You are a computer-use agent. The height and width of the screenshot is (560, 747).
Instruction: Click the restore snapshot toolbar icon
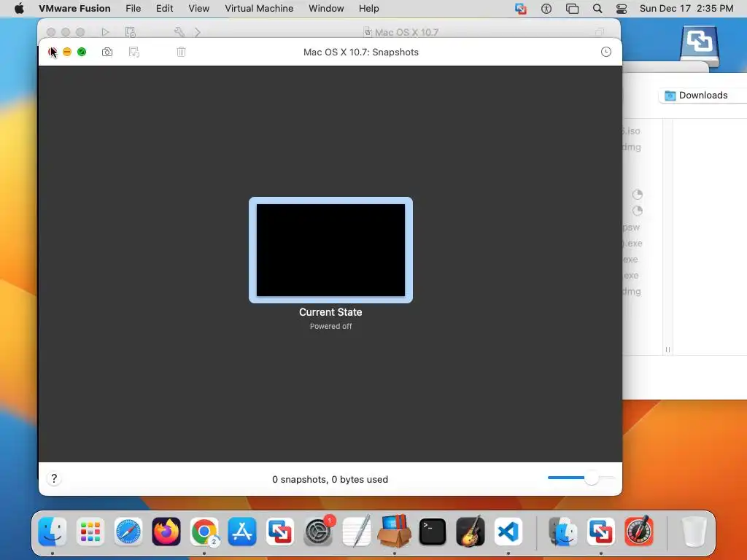click(134, 52)
